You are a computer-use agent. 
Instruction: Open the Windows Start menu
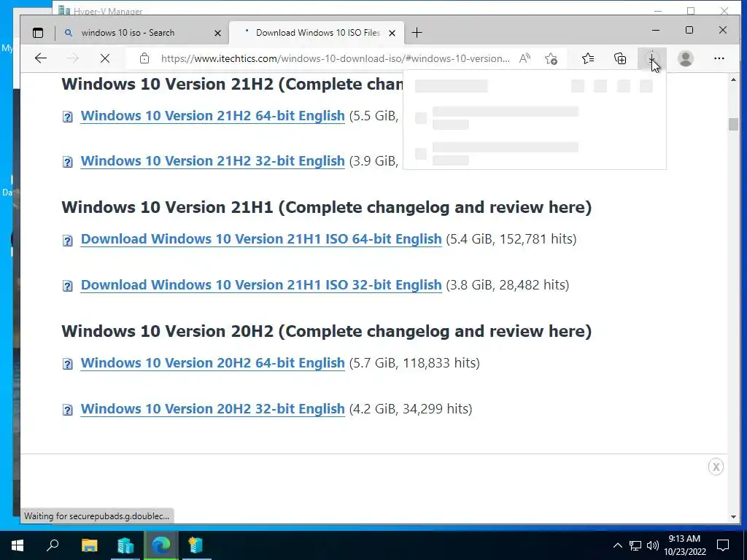[18, 545]
